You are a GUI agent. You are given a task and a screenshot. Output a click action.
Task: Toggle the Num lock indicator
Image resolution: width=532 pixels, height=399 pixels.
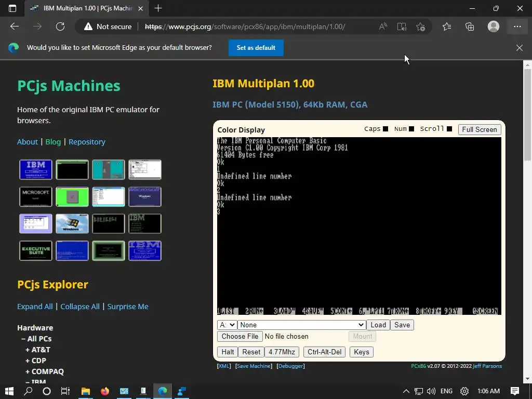(411, 129)
